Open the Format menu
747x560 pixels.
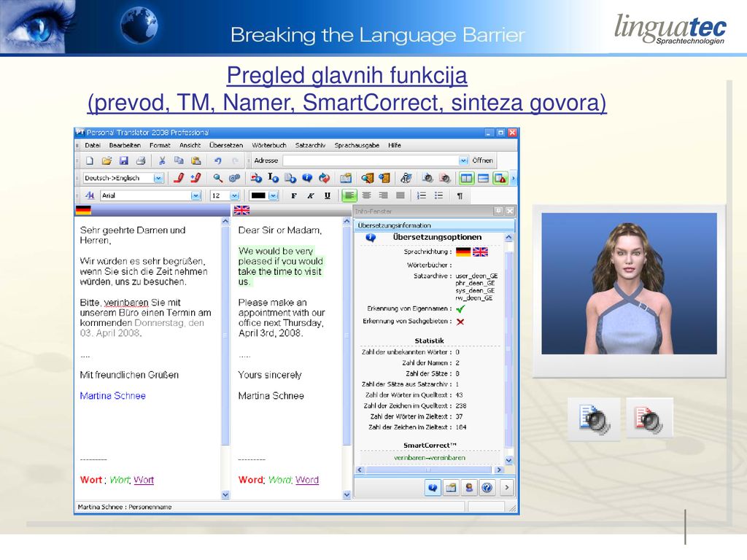160,145
